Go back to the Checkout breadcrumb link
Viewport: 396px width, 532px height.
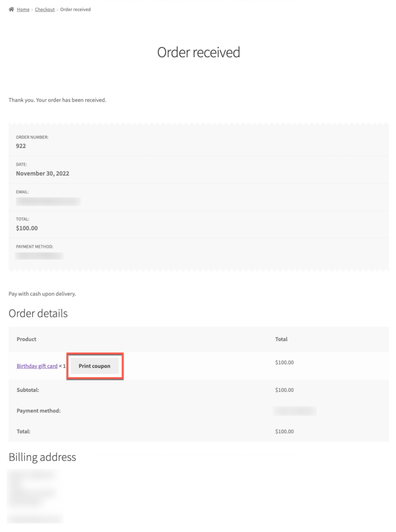(x=45, y=9)
